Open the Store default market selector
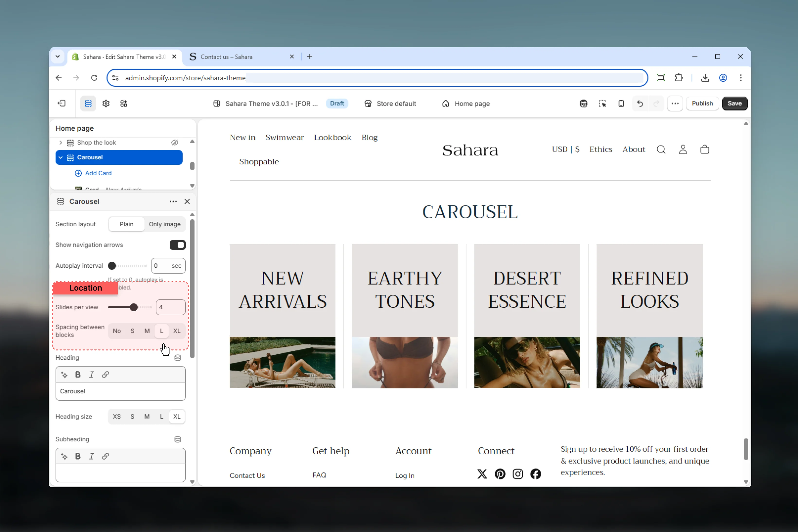 390,103
